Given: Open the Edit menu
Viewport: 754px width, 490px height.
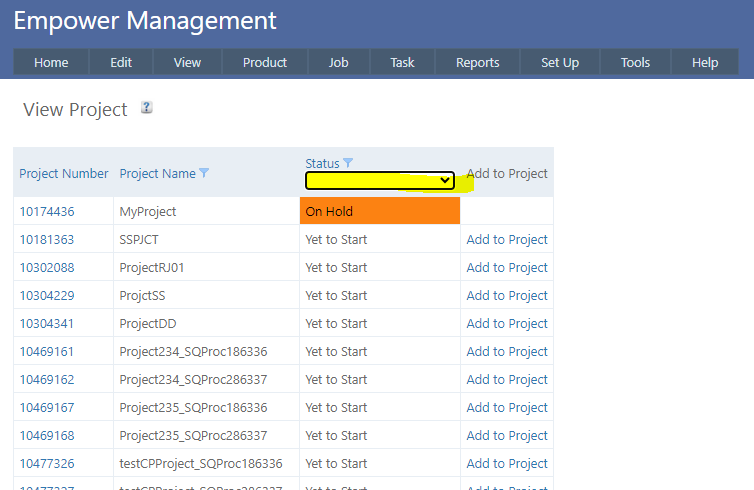Looking at the screenshot, I should [x=121, y=62].
